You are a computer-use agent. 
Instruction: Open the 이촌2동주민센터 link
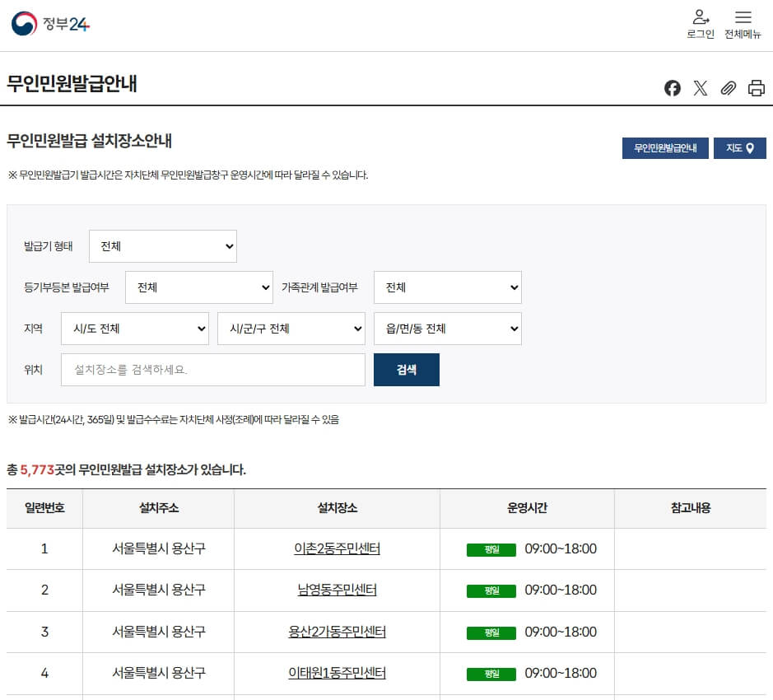[x=335, y=548]
